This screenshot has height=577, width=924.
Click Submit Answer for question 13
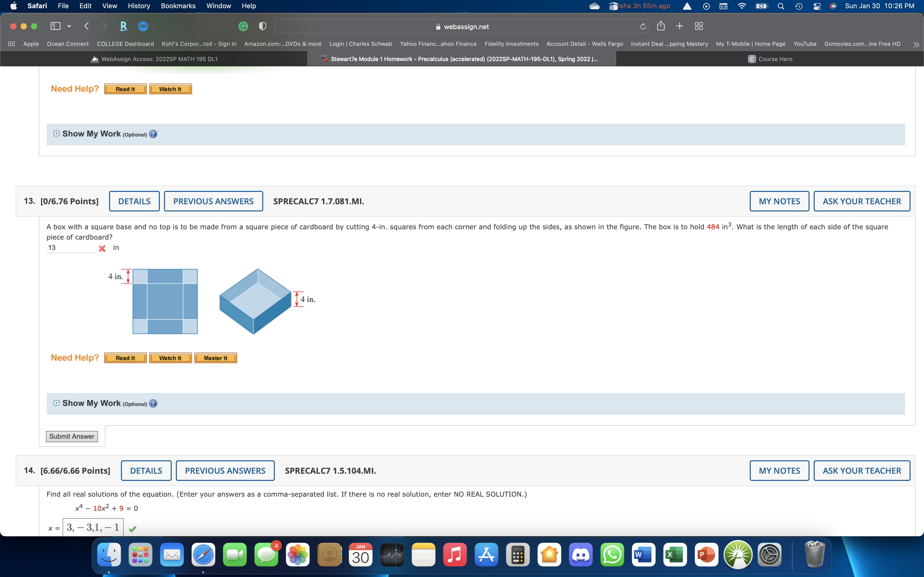point(71,436)
